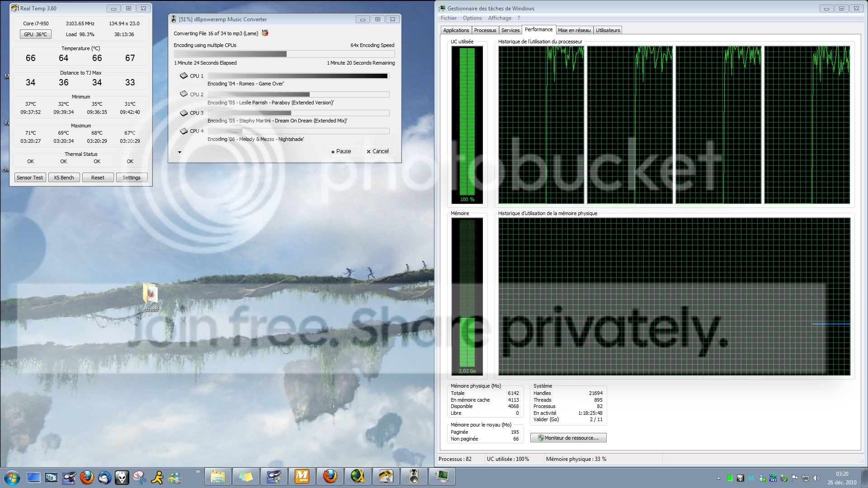868x488 pixels.
Task: Open Windows Explorer taskbar button
Action: [218, 477]
